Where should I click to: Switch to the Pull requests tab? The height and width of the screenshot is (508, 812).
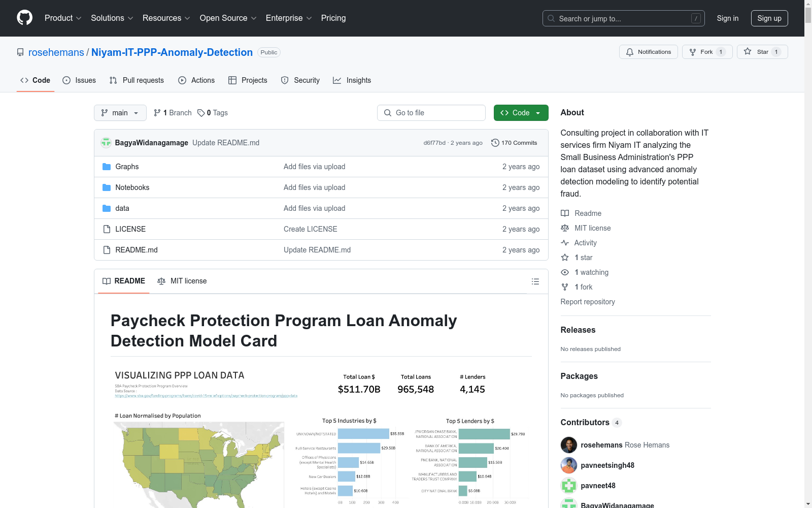137,80
